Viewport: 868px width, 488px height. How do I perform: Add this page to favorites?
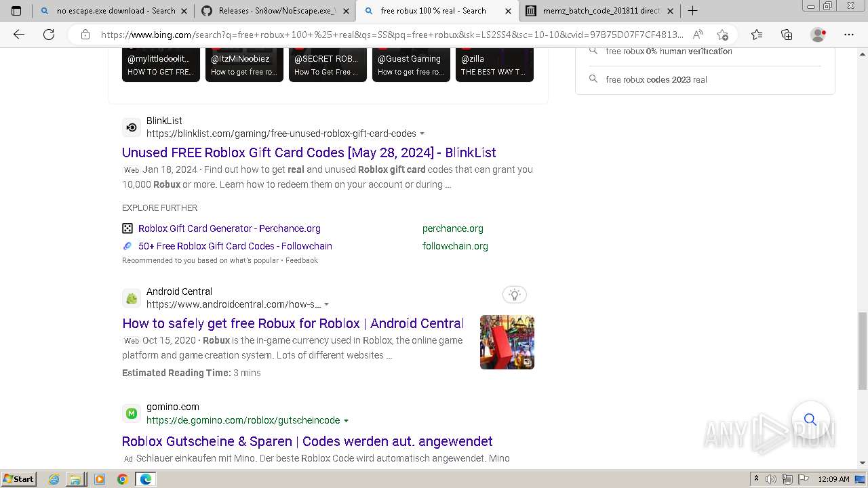tap(723, 35)
